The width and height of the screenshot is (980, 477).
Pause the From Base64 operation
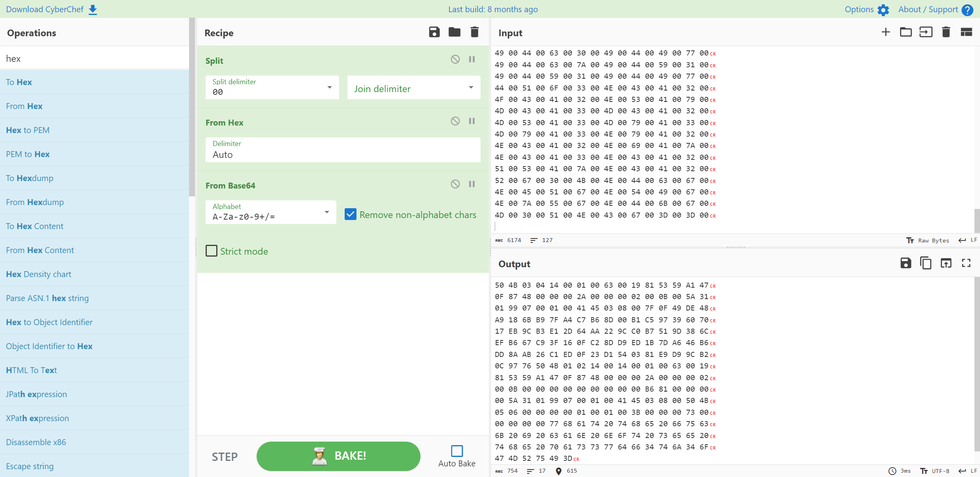pyautogui.click(x=472, y=184)
